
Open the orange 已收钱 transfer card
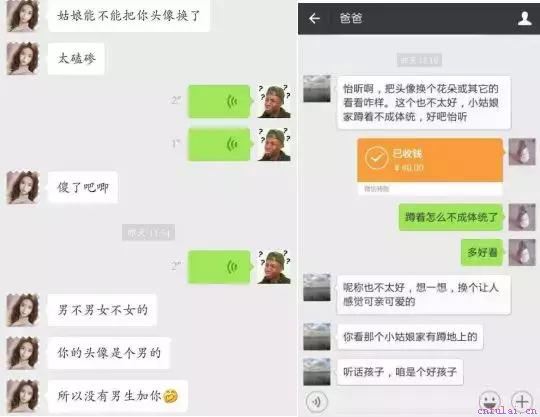point(430,166)
